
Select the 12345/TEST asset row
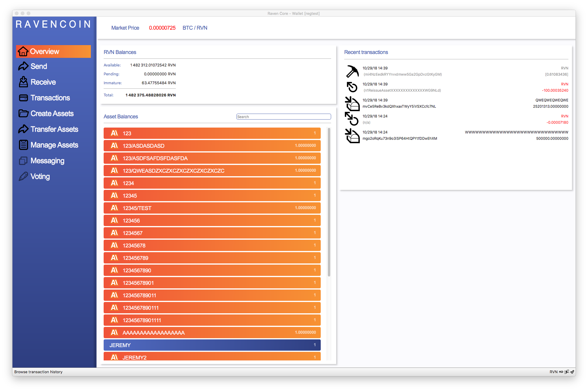coord(212,208)
